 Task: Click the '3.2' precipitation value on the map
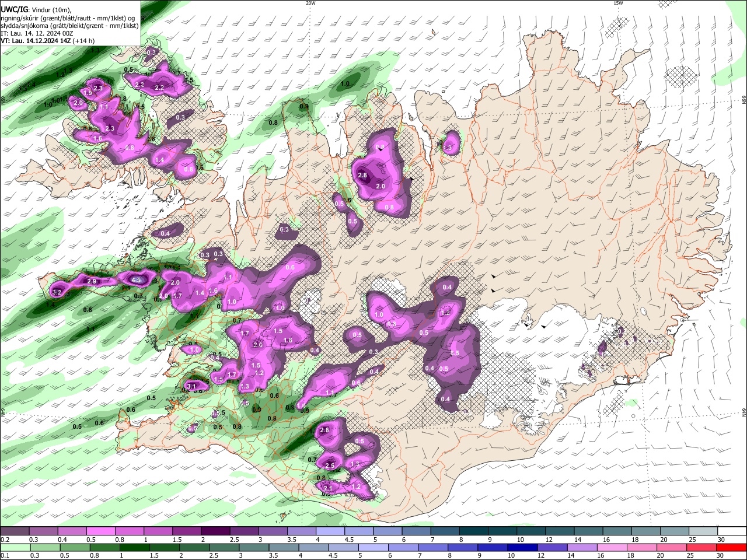pyautogui.click(x=57, y=292)
